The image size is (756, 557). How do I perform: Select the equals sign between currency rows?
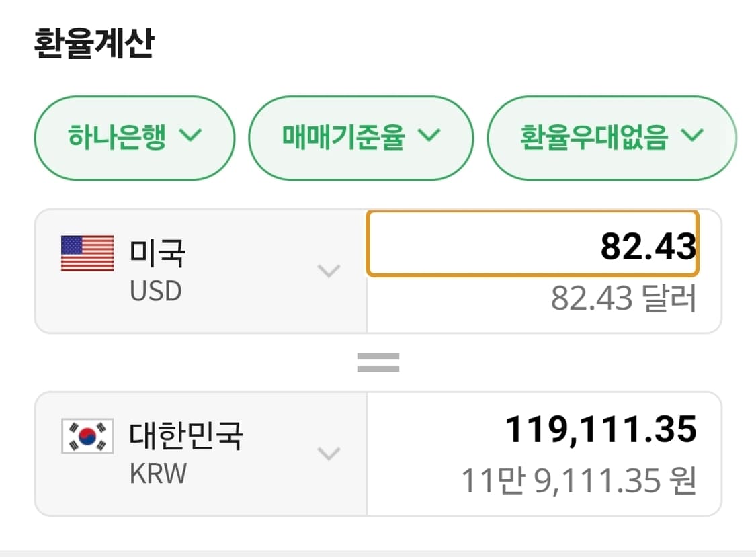click(x=378, y=361)
